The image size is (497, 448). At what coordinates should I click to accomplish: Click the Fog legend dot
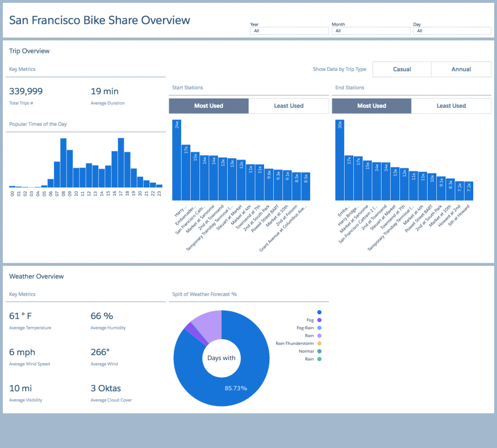pos(319,320)
